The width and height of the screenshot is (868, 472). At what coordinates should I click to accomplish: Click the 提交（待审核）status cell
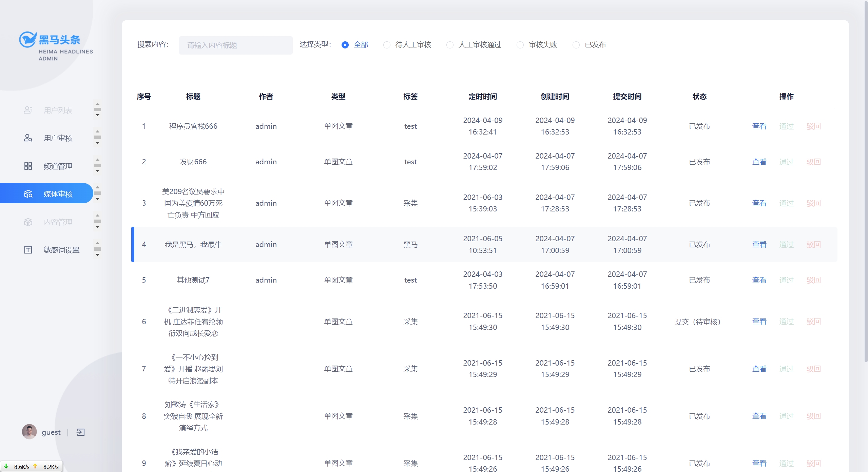click(x=697, y=322)
